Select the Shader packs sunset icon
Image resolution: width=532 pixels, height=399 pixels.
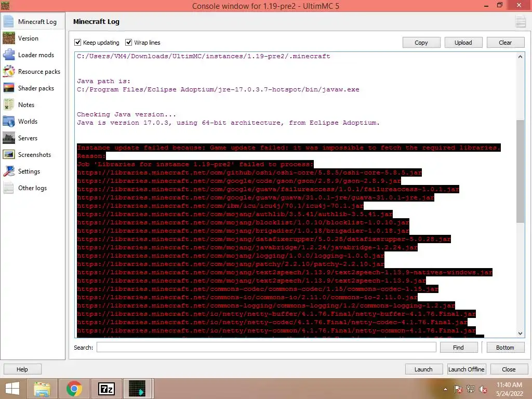click(x=9, y=88)
